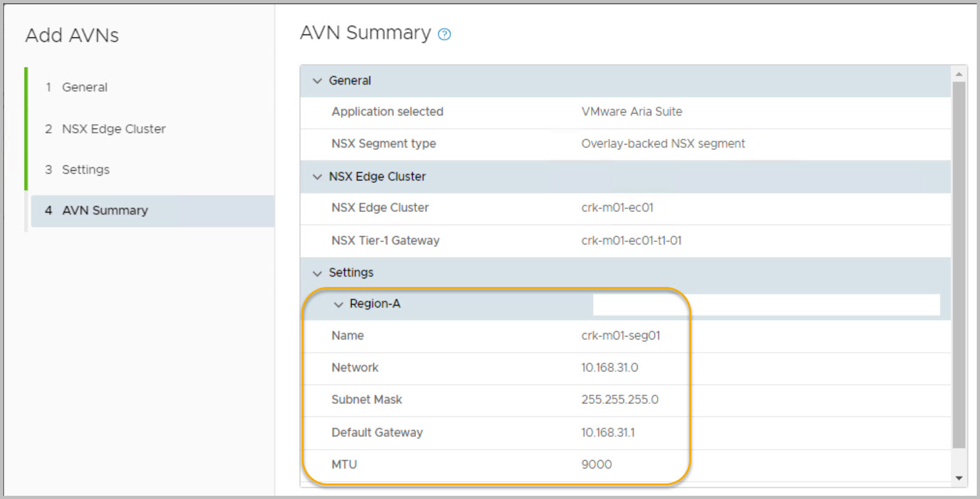Collapse the Region-A subsection
Screen dimensions: 980x499
[x=339, y=304]
